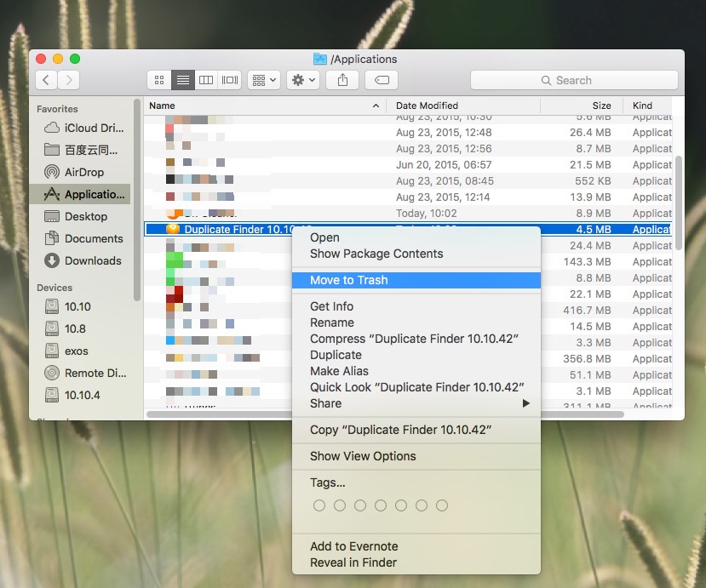
Task: Select Show Package Contents menu item
Action: (376, 254)
